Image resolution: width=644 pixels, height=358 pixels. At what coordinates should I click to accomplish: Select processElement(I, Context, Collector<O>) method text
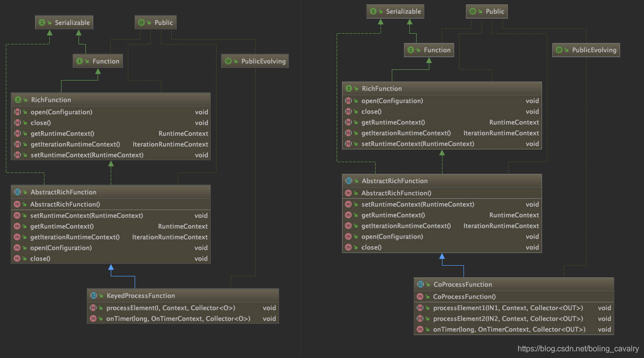point(171,308)
